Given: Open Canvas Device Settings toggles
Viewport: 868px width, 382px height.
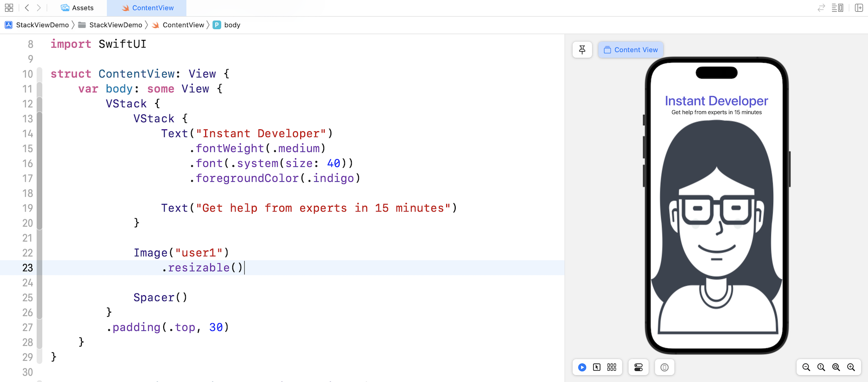Looking at the screenshot, I should pyautogui.click(x=638, y=367).
